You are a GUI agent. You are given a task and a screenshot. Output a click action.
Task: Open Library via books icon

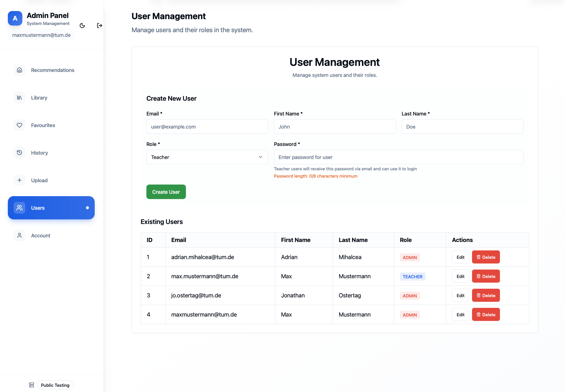coord(19,97)
